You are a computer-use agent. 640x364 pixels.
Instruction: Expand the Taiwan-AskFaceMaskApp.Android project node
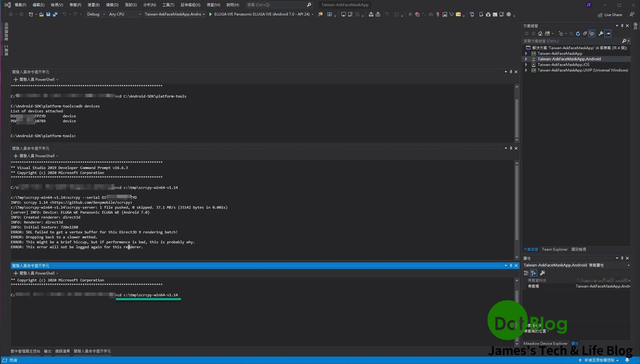(526, 59)
